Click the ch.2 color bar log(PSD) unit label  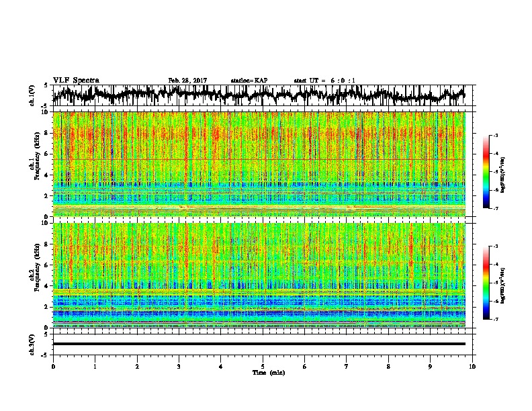click(503, 286)
